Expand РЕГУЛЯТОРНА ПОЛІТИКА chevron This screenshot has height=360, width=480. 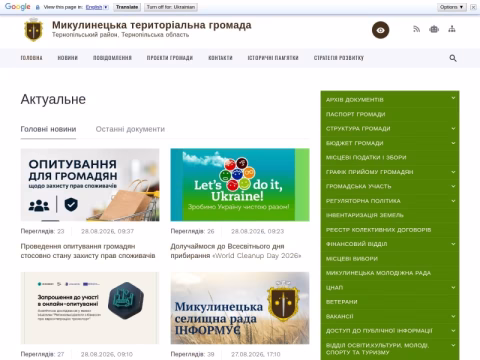pyautogui.click(x=453, y=201)
